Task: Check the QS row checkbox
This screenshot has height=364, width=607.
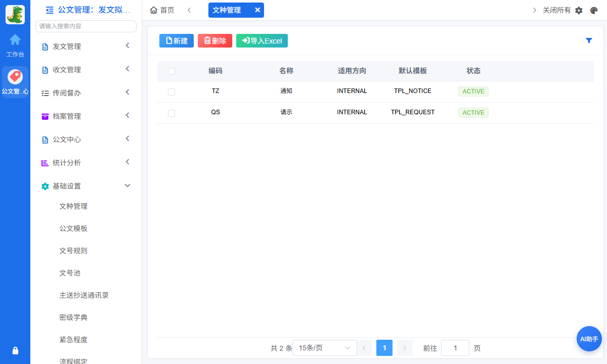Action: click(x=171, y=113)
